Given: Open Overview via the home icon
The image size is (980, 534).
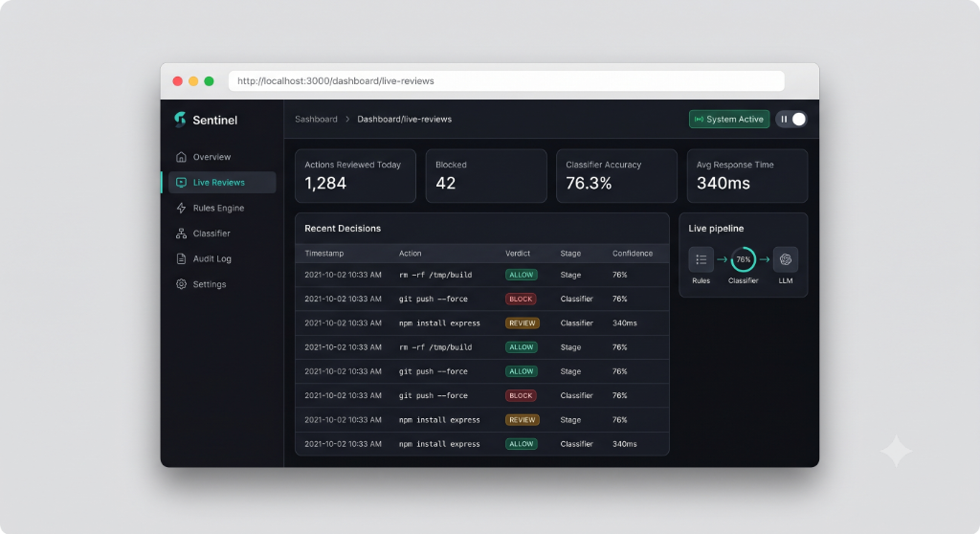Looking at the screenshot, I should point(181,157).
